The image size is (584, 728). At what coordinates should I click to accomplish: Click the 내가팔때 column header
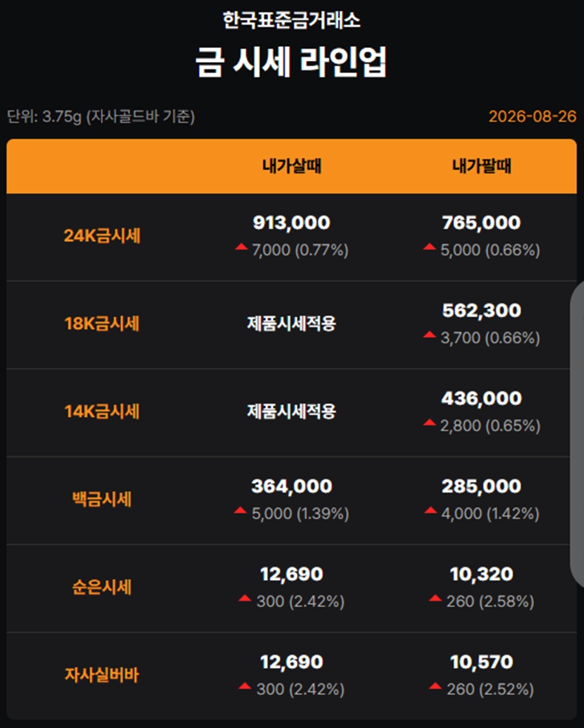[x=482, y=166]
